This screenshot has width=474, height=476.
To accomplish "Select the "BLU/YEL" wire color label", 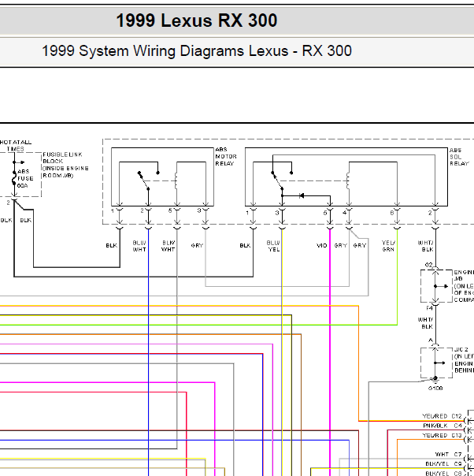I will [x=273, y=246].
